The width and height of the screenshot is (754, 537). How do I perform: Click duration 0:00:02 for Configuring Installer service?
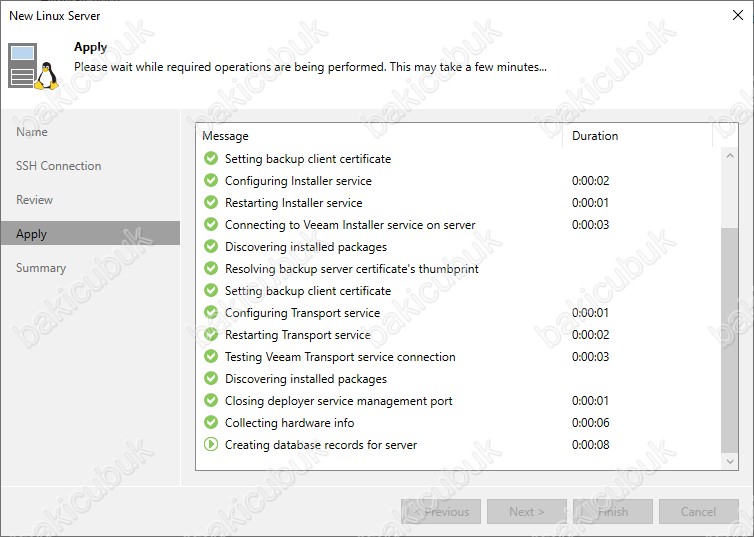point(591,181)
